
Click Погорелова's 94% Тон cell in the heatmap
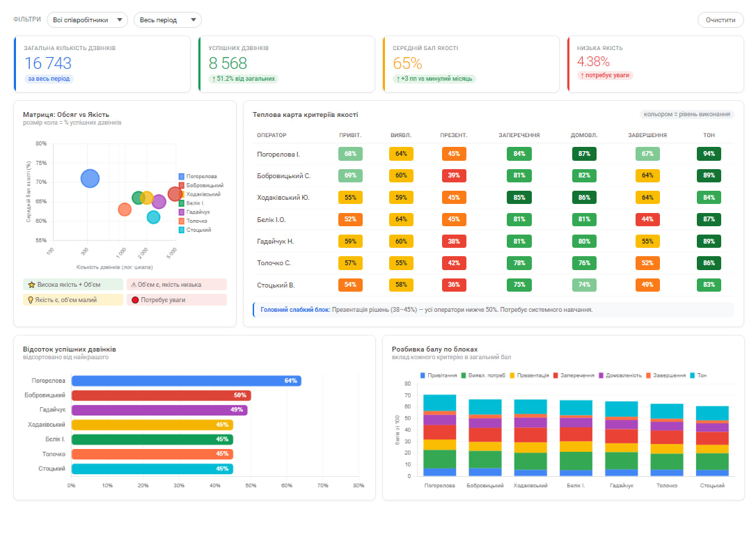coord(708,154)
